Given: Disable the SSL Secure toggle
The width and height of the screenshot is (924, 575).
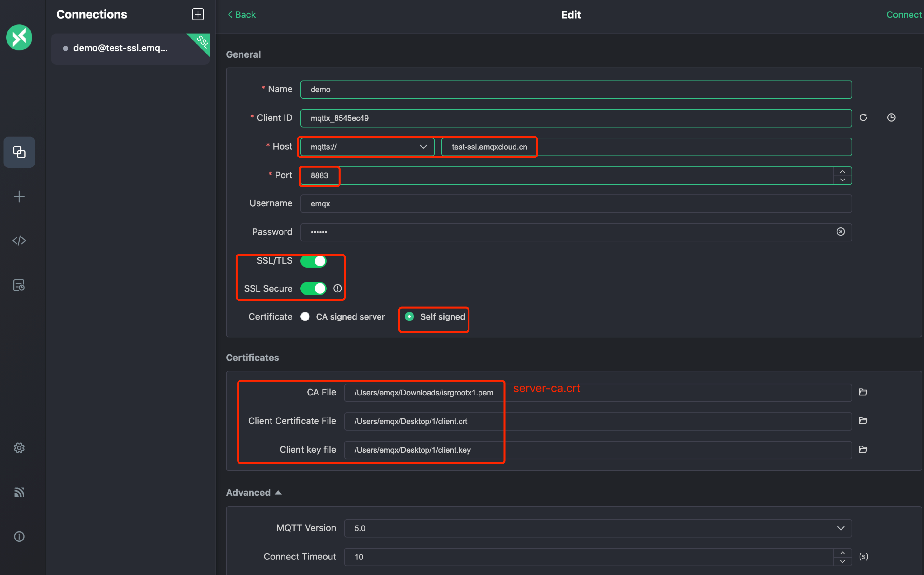Looking at the screenshot, I should point(313,289).
